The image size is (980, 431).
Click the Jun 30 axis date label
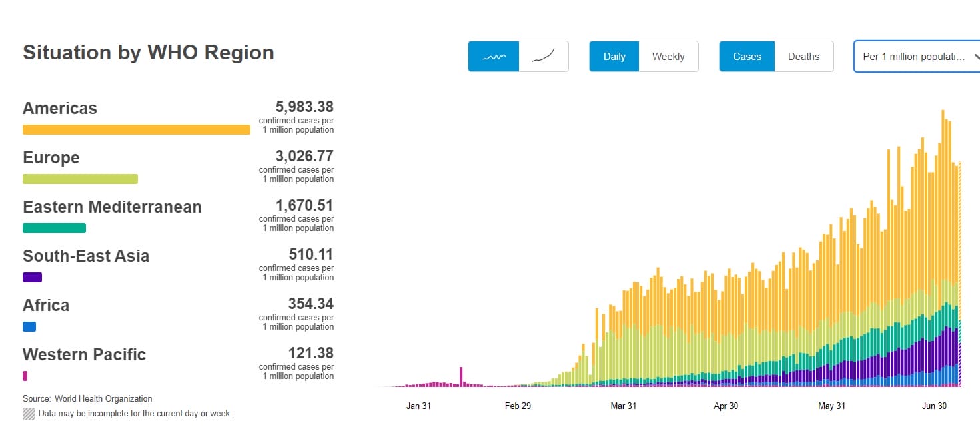pos(935,406)
